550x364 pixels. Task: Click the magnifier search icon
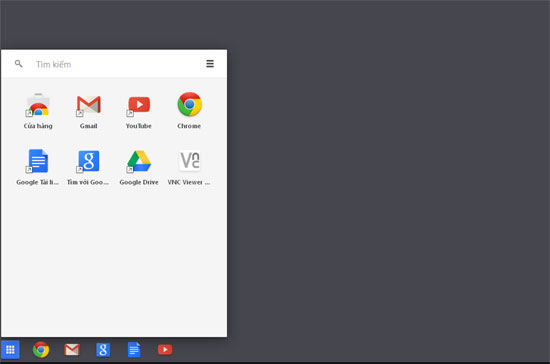[19, 64]
